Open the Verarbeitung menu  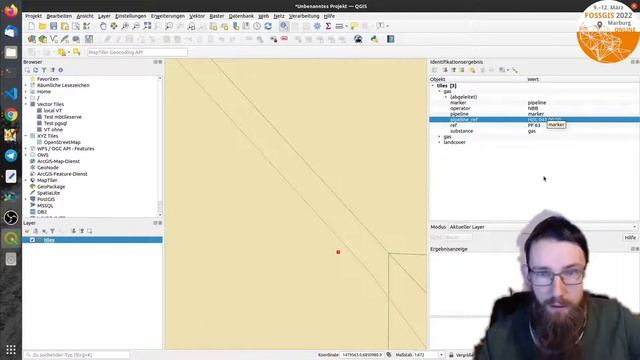click(x=304, y=16)
